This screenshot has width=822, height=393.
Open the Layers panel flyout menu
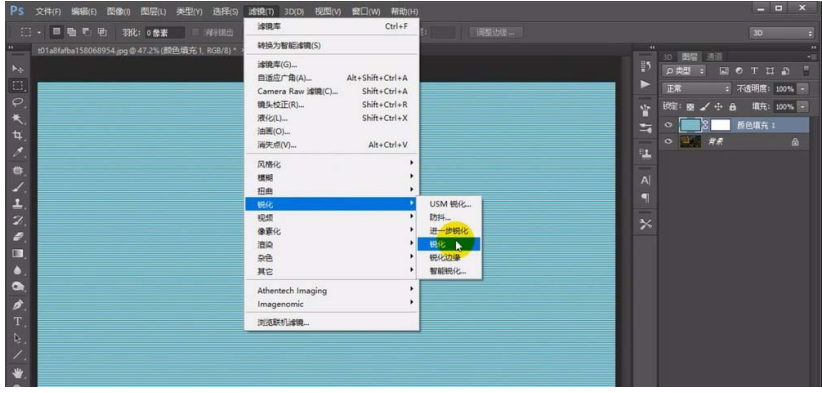coord(812,57)
